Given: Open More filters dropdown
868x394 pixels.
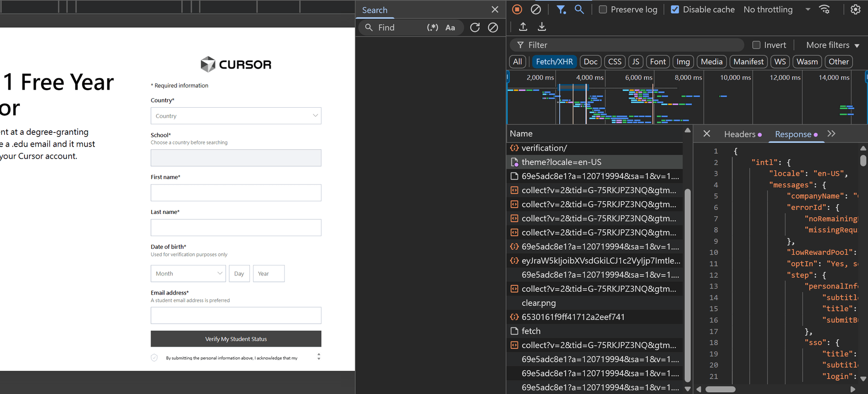Looking at the screenshot, I should point(833,45).
